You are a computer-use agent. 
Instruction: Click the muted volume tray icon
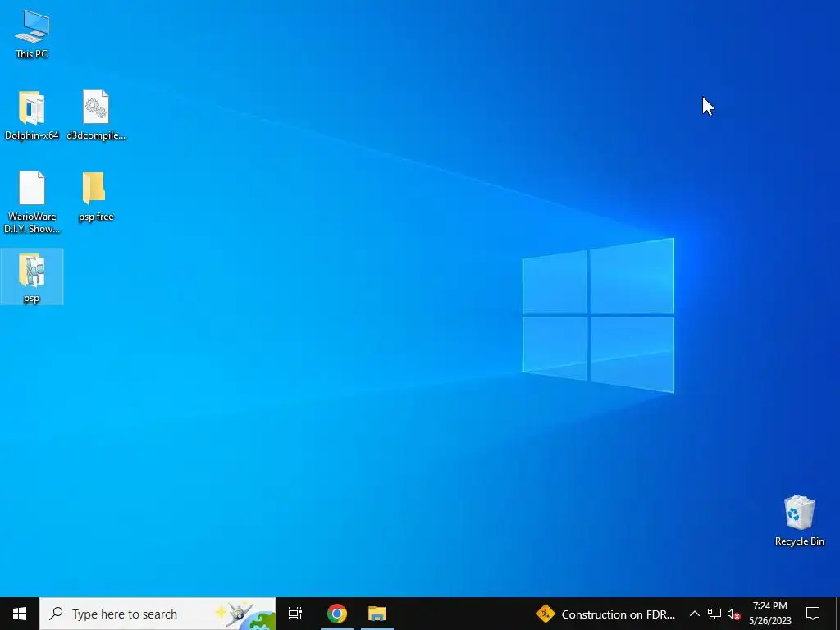click(x=733, y=614)
